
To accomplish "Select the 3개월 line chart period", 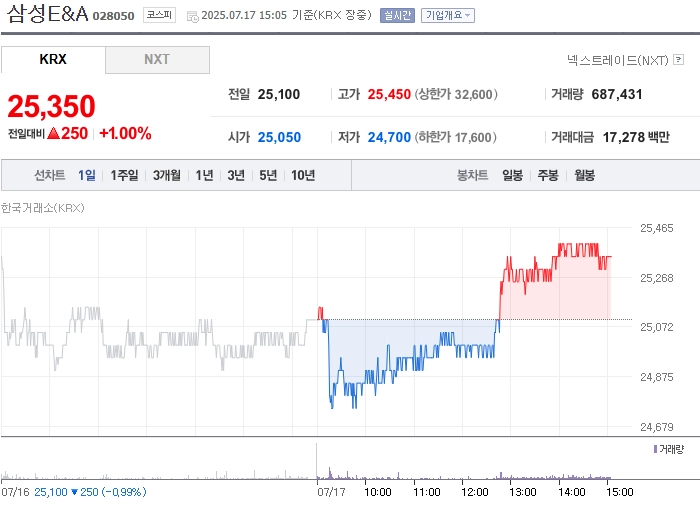I will pyautogui.click(x=167, y=175).
